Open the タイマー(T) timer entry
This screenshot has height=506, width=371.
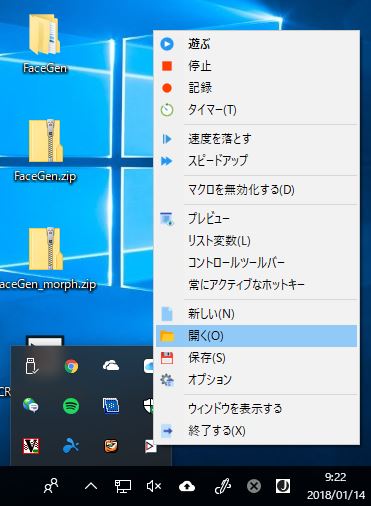pos(256,110)
